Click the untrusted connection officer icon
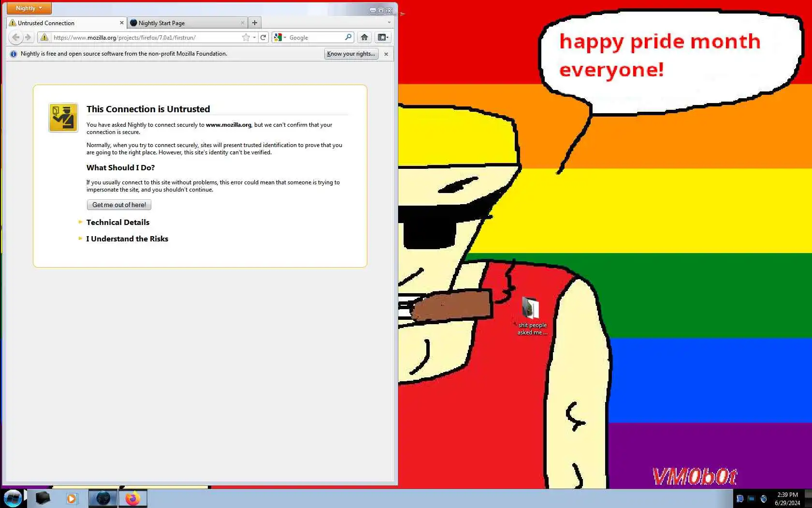The width and height of the screenshot is (812, 508). tap(63, 118)
